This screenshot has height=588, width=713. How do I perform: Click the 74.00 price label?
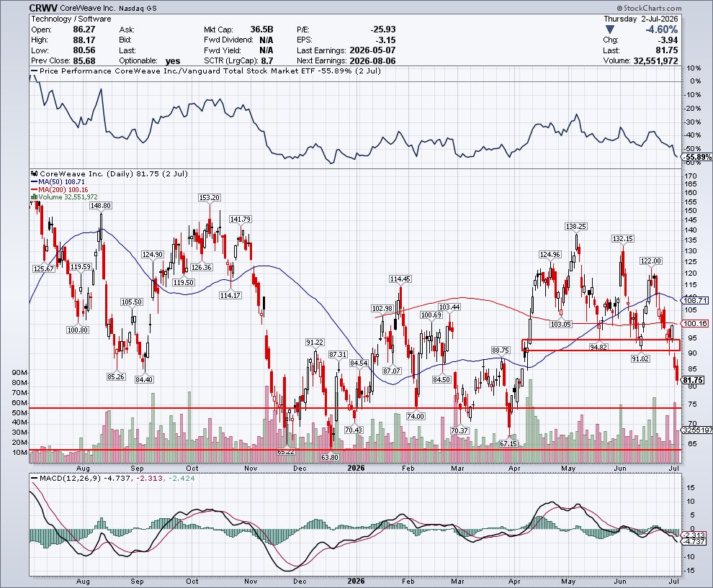tap(416, 416)
